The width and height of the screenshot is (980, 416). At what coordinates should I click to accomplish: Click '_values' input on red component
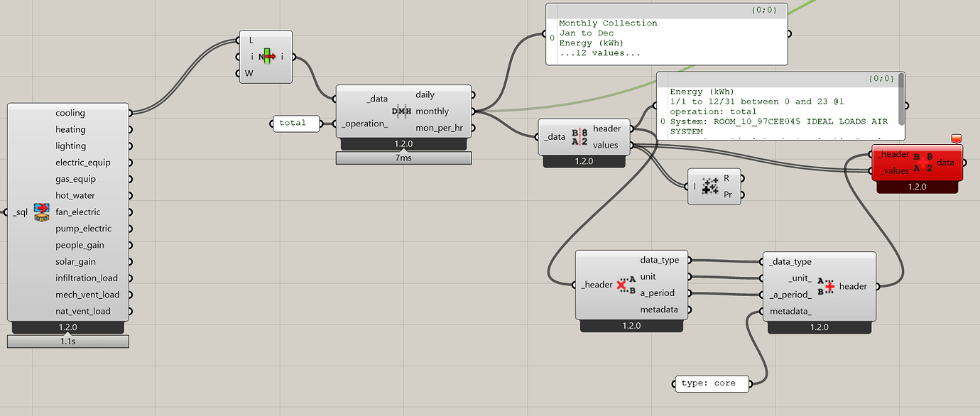click(893, 170)
